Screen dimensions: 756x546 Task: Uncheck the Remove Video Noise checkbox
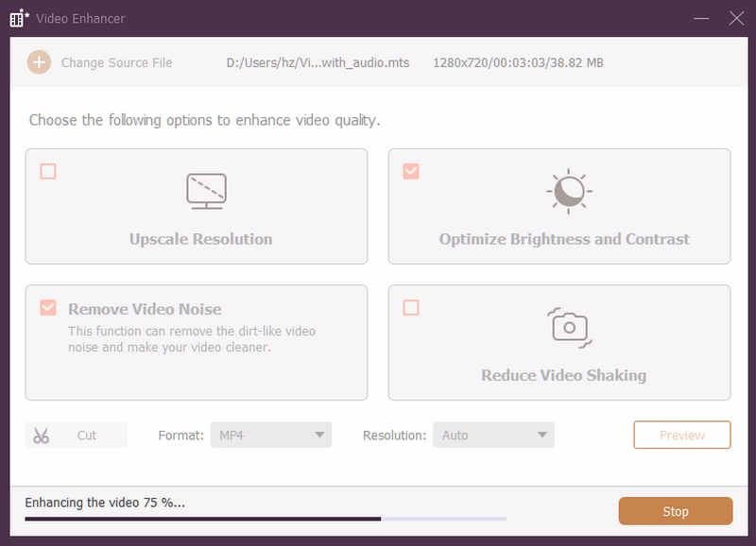[x=48, y=307]
